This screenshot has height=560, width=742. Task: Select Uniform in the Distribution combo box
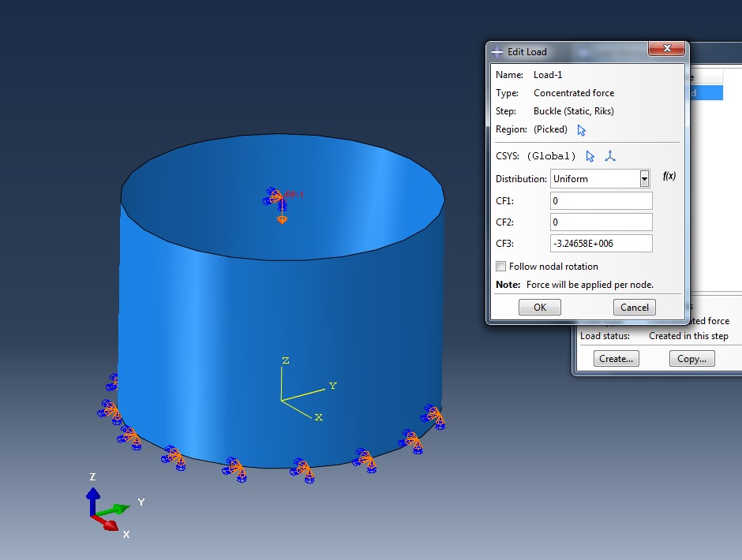(592, 179)
